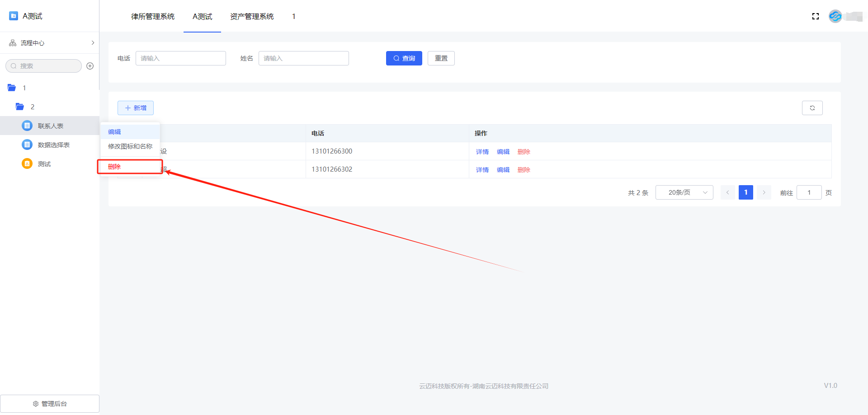The image size is (868, 415).
Task: Switch to the 资产管理系统 tab
Action: click(x=252, y=16)
